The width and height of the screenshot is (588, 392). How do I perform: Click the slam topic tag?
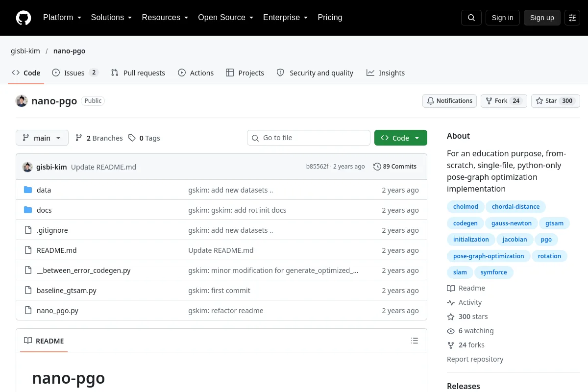[460, 272]
